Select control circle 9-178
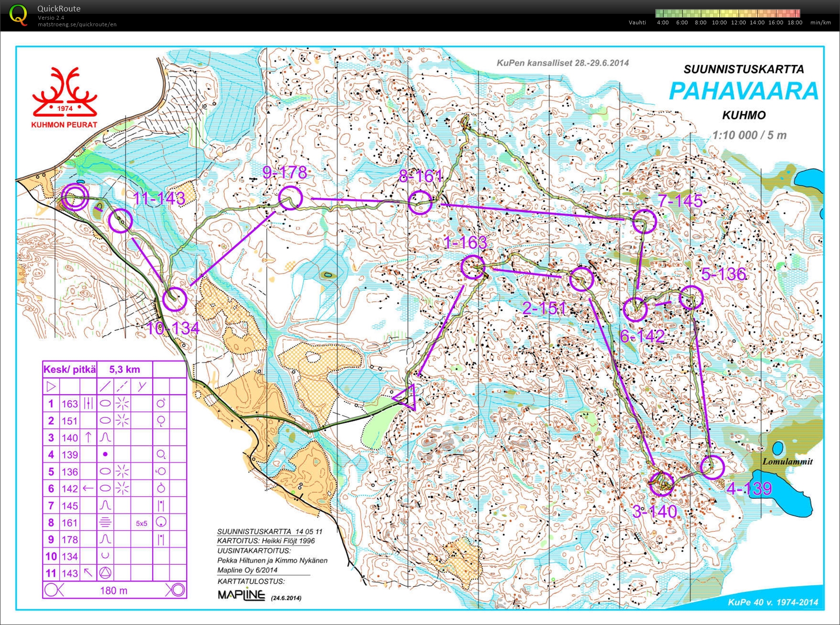Viewport: 840px width, 625px height. tap(290, 198)
